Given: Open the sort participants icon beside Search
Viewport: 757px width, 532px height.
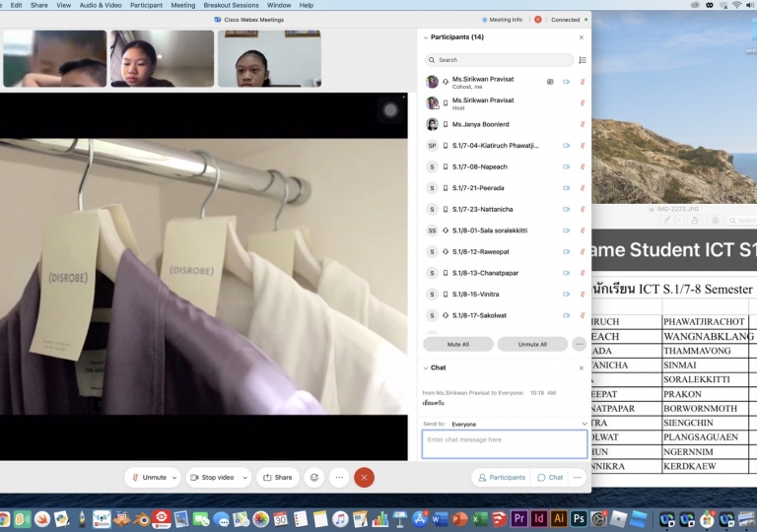Looking at the screenshot, I should [x=583, y=60].
